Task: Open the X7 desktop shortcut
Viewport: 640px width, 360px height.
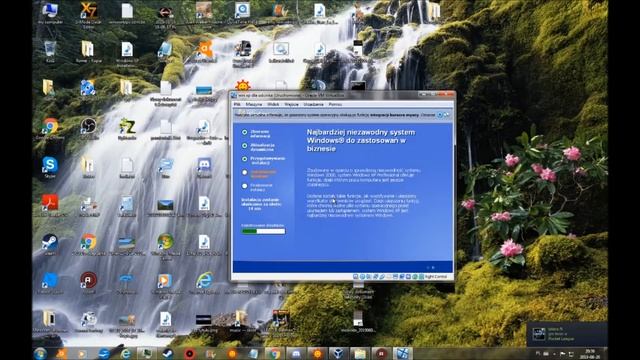Action: pos(88,11)
